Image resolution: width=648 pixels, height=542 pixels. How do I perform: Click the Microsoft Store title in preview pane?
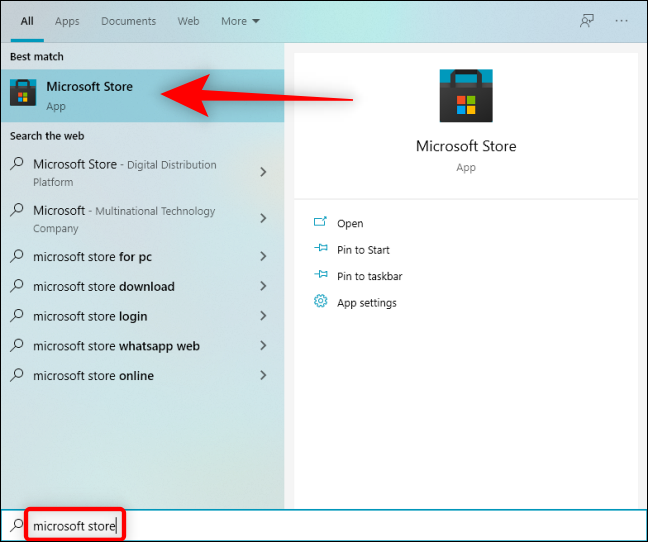tap(466, 146)
